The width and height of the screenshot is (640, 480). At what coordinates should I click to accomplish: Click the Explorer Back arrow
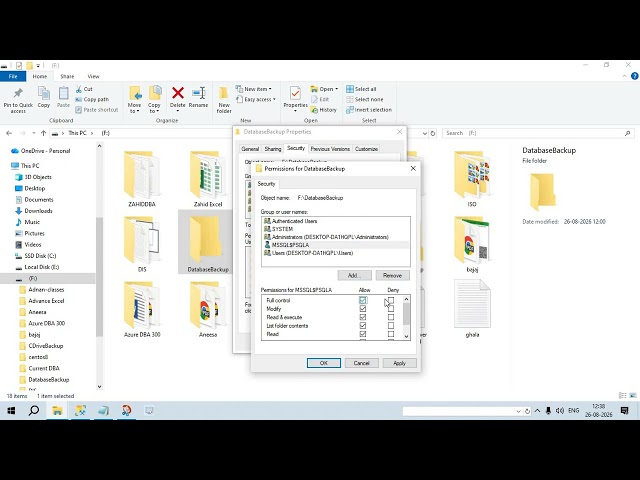9,133
